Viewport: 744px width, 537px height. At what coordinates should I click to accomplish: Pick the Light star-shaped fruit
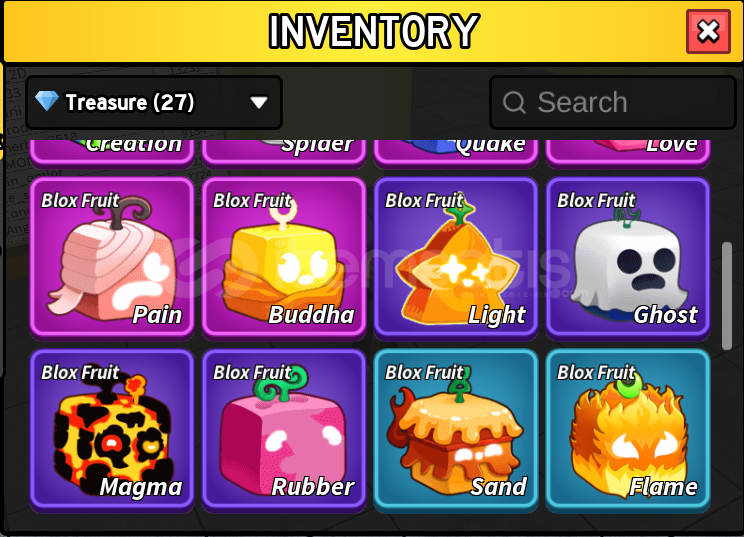(456, 259)
